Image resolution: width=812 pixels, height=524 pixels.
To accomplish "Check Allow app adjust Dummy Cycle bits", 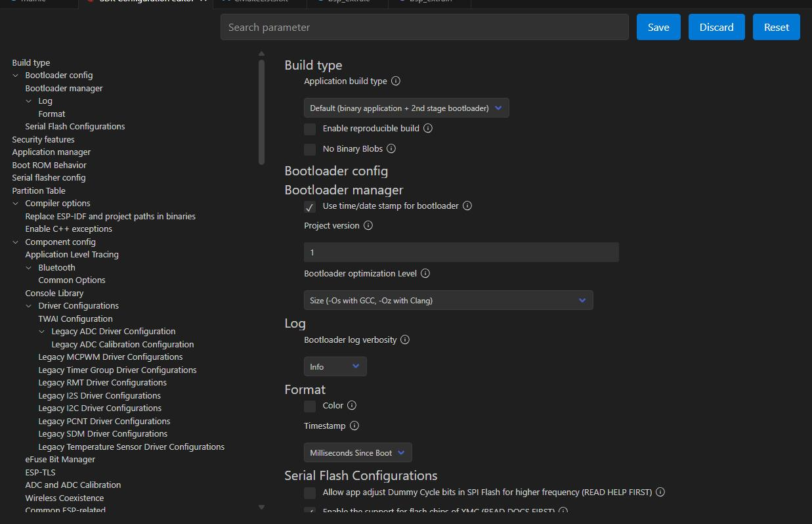I will [310, 492].
